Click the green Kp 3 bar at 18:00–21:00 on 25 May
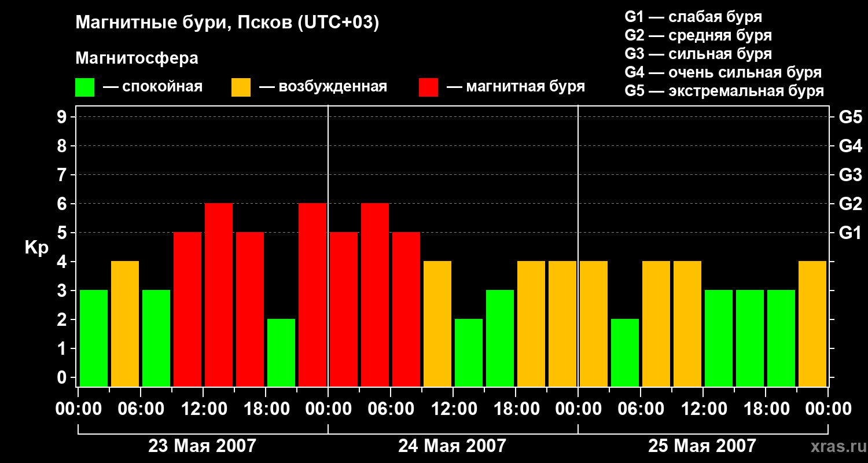Screen dimensions: 868x463 [x=781, y=338]
